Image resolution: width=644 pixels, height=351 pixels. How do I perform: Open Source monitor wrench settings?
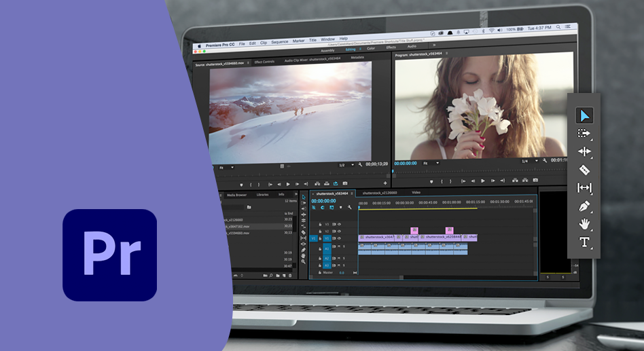coord(360,164)
